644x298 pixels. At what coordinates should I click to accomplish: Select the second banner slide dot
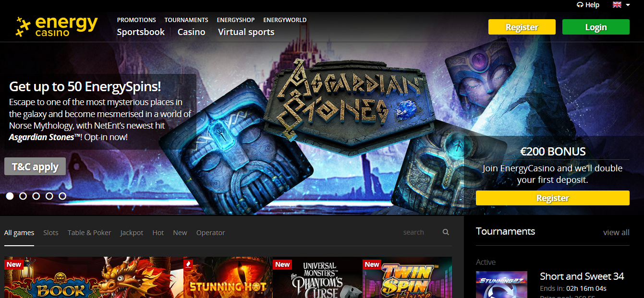pyautogui.click(x=23, y=196)
